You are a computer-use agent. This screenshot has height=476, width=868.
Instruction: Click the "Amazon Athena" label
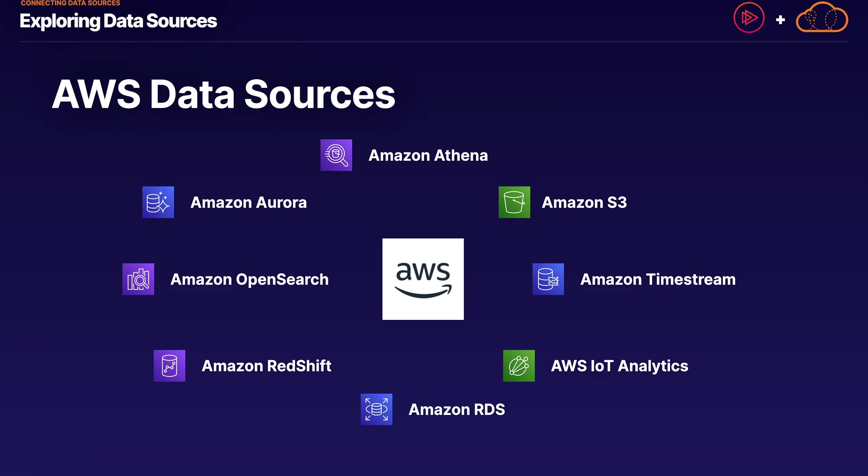coord(428,156)
